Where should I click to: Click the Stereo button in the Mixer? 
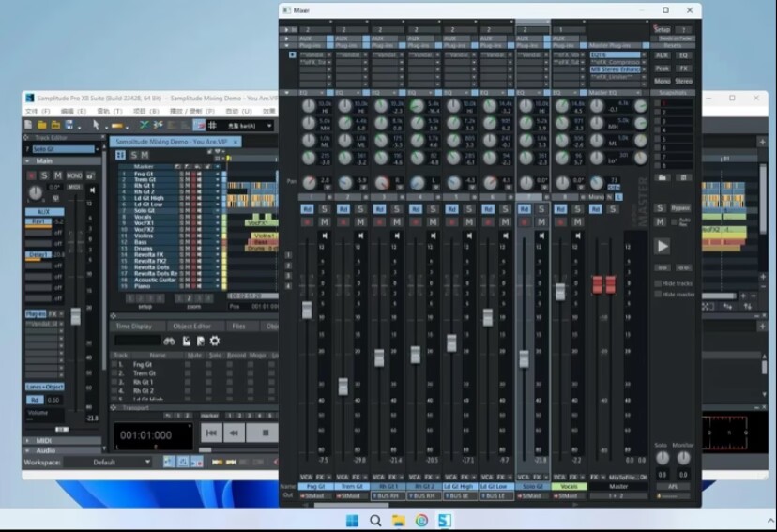click(x=683, y=81)
